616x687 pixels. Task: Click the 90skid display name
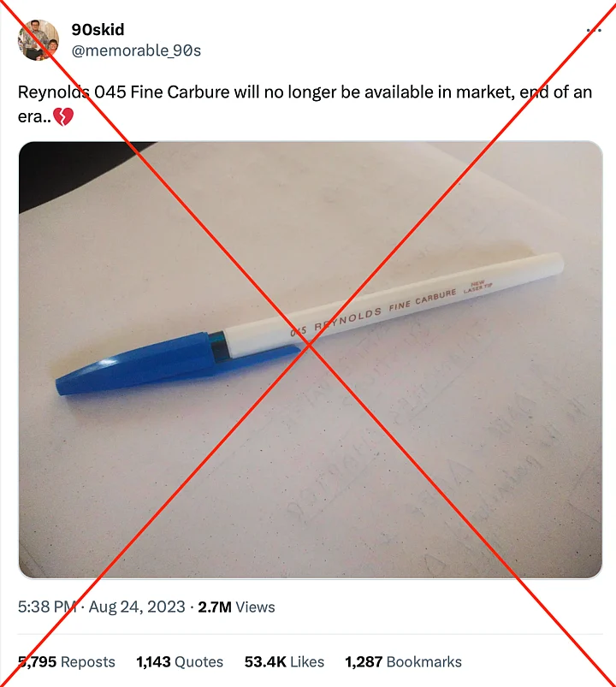[x=98, y=29]
